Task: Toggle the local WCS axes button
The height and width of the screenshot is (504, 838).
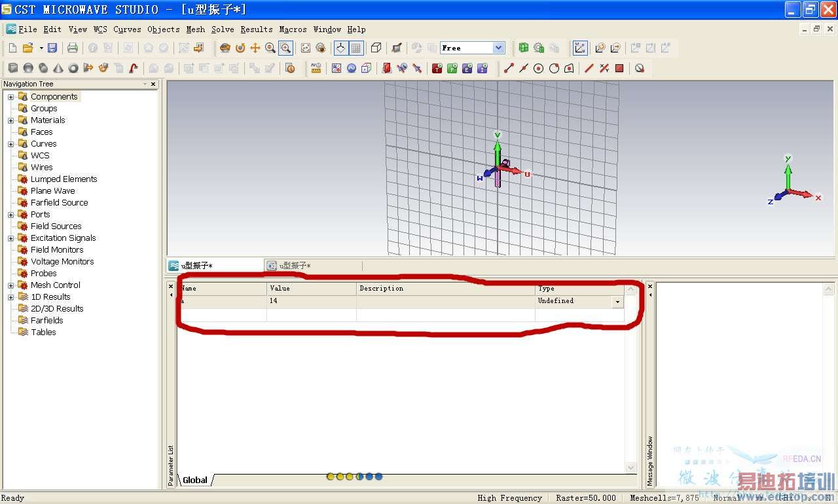Action: pyautogui.click(x=580, y=48)
